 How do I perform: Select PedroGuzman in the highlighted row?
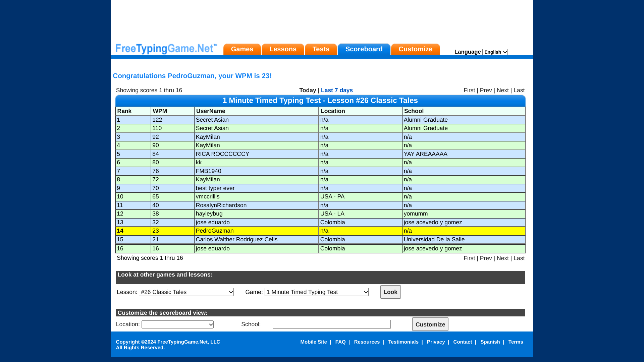coord(215,231)
